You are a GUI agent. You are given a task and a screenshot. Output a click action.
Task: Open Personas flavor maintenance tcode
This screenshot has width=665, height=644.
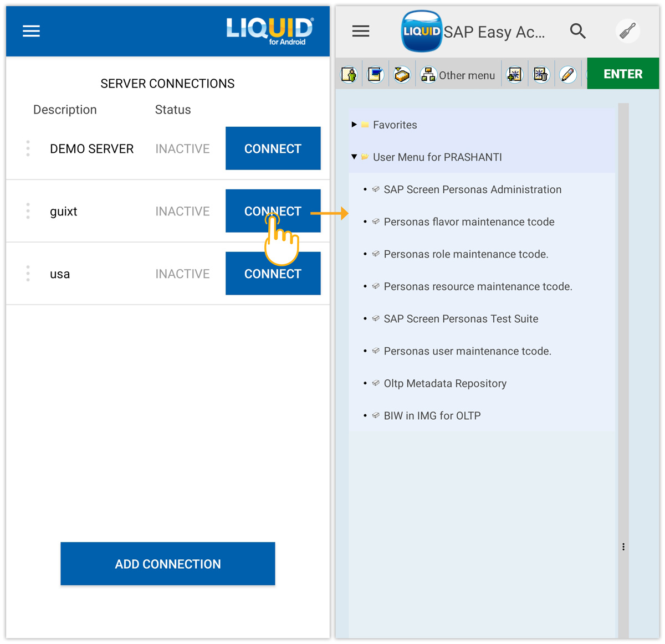[x=469, y=221]
